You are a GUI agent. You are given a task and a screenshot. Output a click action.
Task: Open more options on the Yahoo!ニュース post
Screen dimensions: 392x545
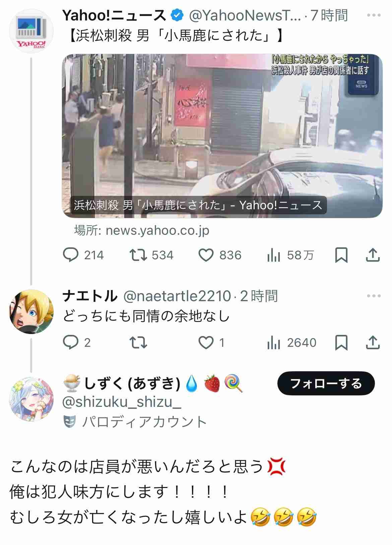point(374,15)
